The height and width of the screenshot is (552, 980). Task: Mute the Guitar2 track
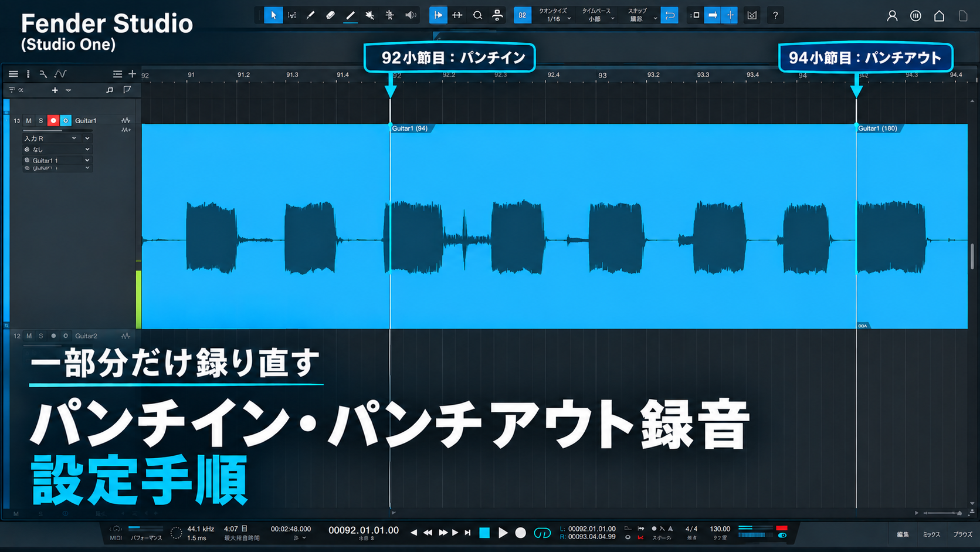tap(29, 336)
